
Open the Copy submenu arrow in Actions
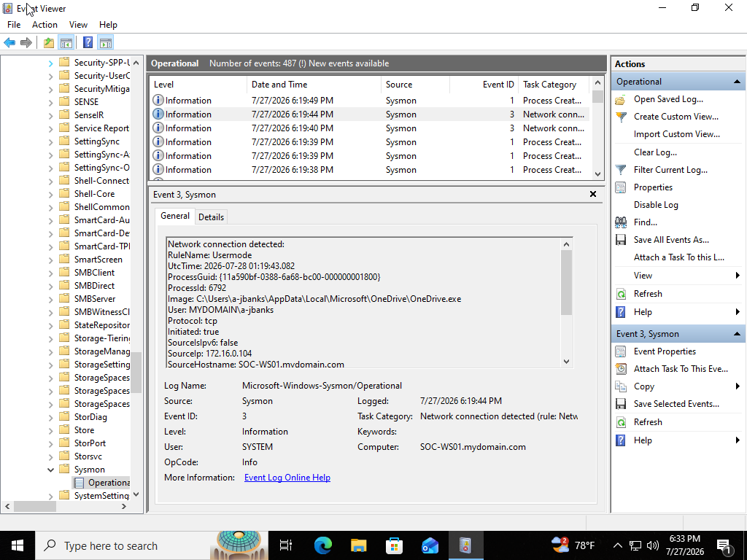pos(738,386)
